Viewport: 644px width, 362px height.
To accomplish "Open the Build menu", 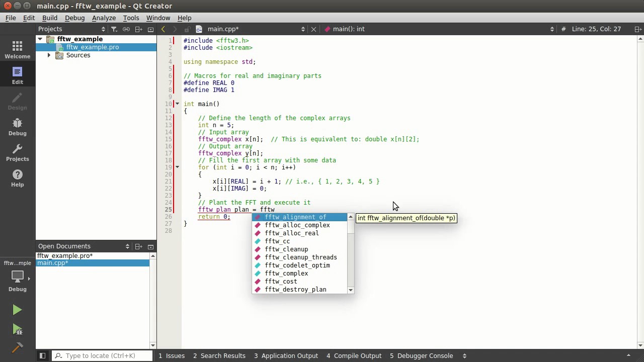I will pos(50,18).
